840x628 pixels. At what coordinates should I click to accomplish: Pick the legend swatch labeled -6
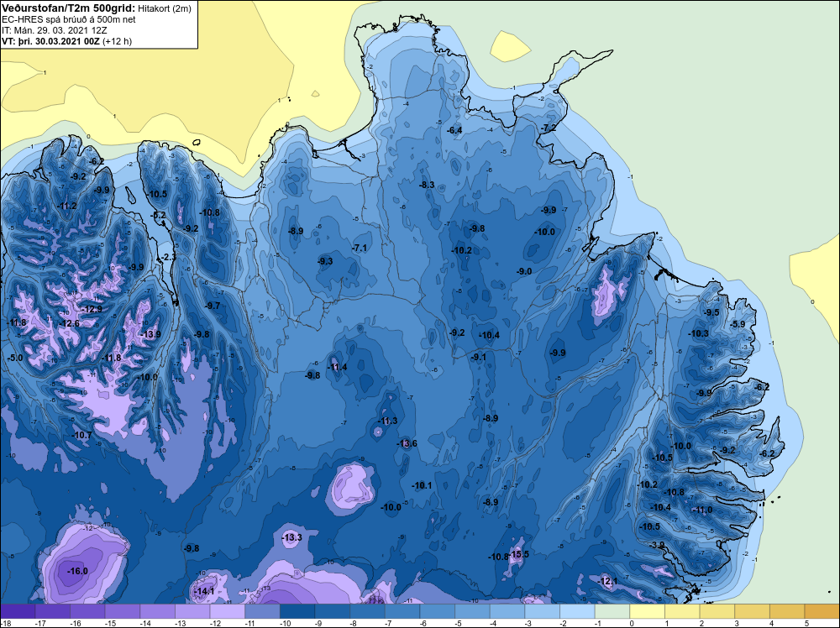(437, 611)
